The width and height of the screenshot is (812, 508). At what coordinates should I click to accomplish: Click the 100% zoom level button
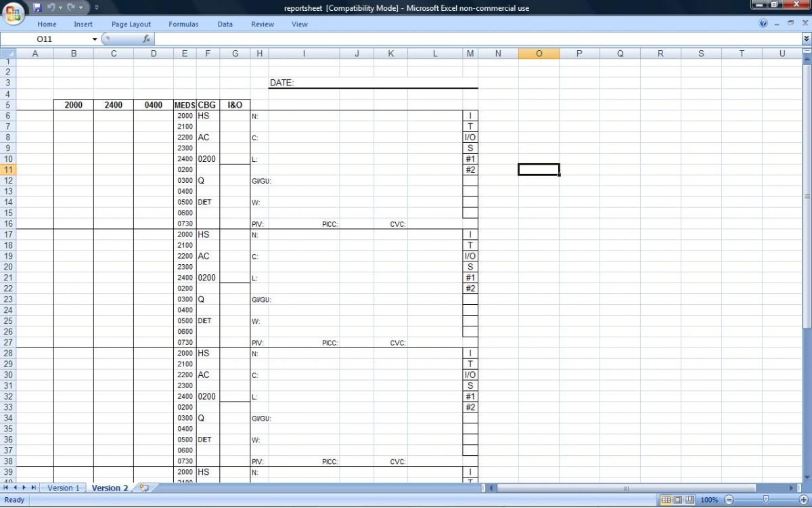point(709,500)
